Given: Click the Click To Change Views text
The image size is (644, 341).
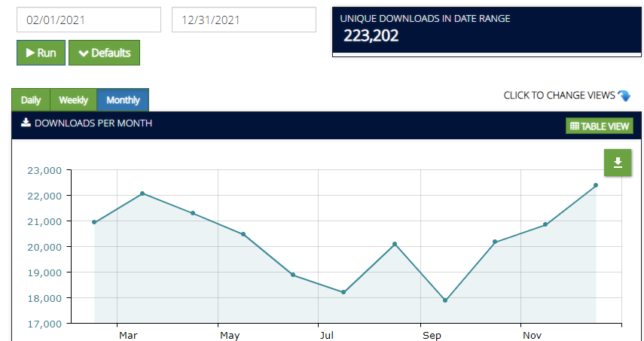Looking at the screenshot, I should 559,96.
